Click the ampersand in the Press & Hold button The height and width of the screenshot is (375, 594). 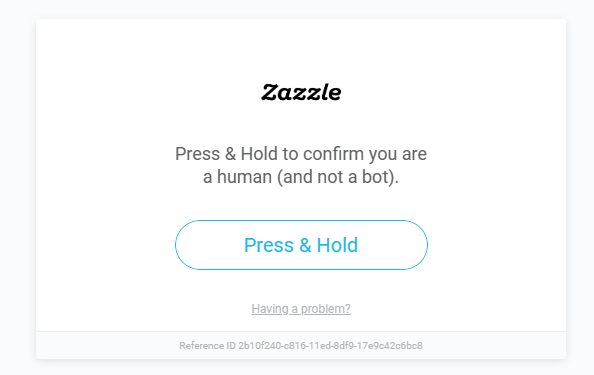(x=305, y=245)
